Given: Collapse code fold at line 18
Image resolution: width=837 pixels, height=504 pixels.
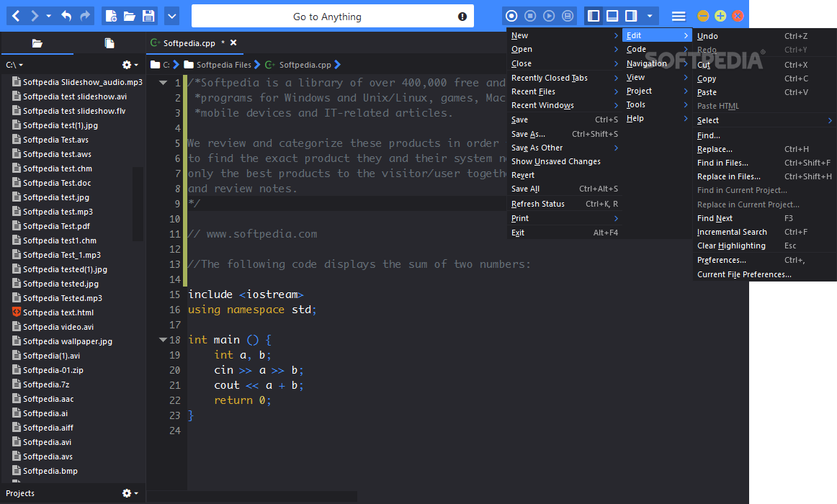Looking at the screenshot, I should pyautogui.click(x=164, y=340).
